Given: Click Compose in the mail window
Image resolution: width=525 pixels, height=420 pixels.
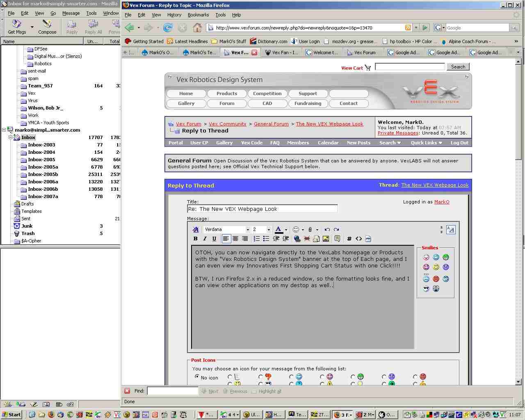Looking at the screenshot, I should tap(47, 27).
